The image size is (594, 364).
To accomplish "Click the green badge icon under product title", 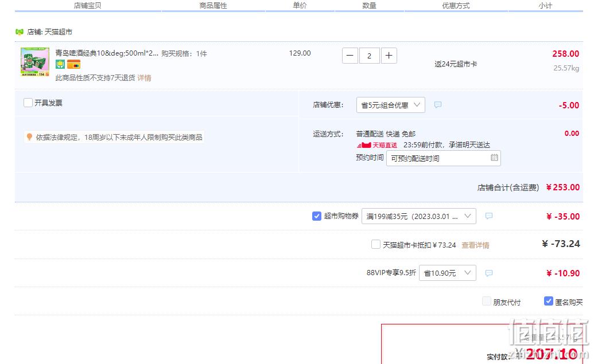I will tap(60, 64).
